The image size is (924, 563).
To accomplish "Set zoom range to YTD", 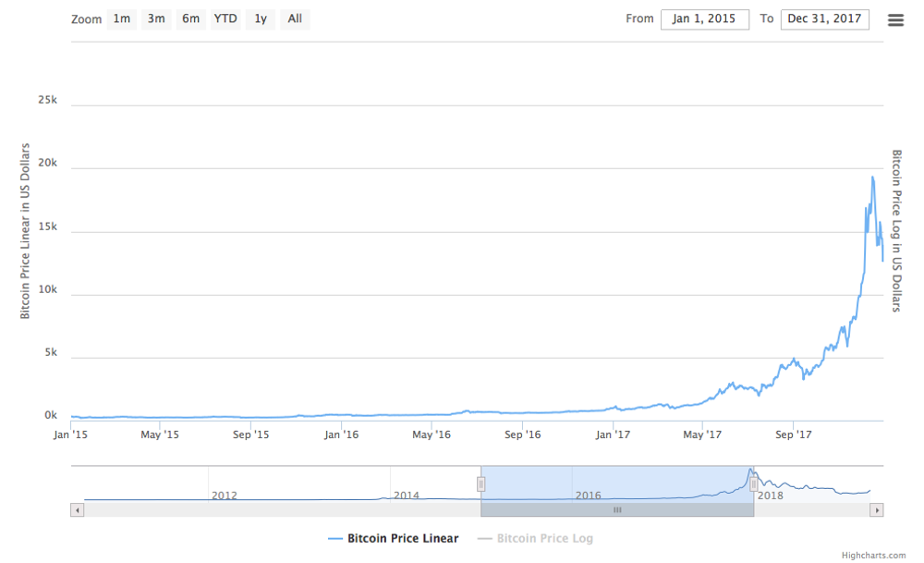I will point(225,18).
